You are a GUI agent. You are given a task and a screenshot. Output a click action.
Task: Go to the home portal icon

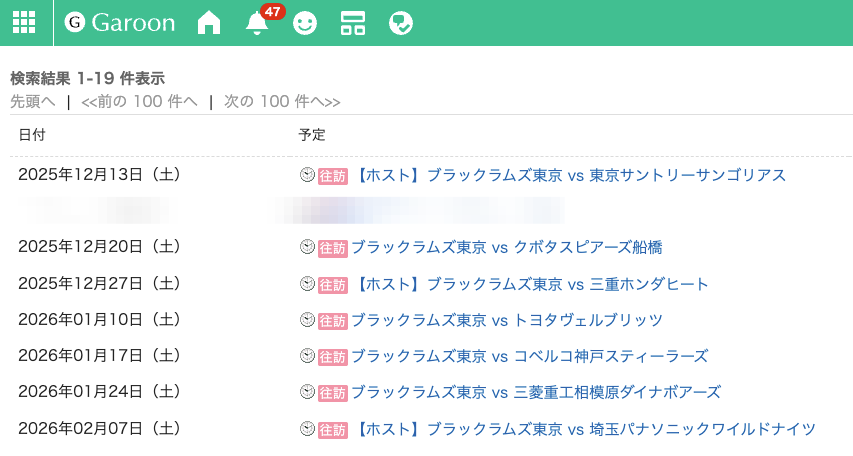209,23
